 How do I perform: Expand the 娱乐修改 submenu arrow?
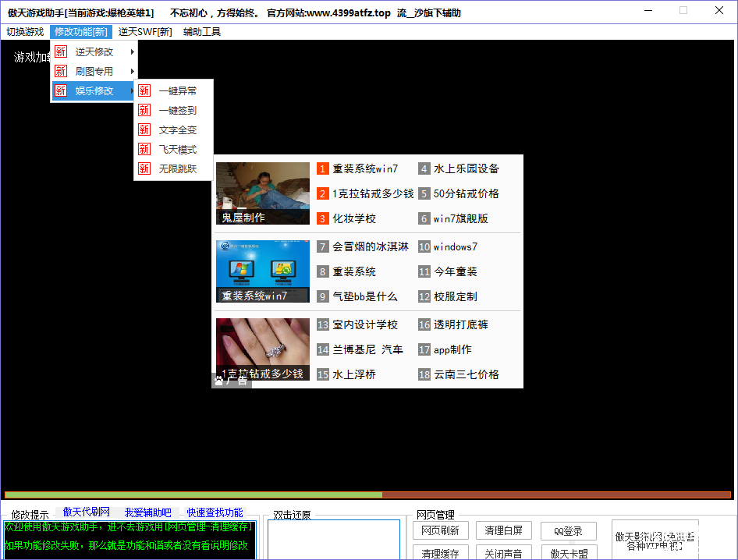(x=132, y=90)
